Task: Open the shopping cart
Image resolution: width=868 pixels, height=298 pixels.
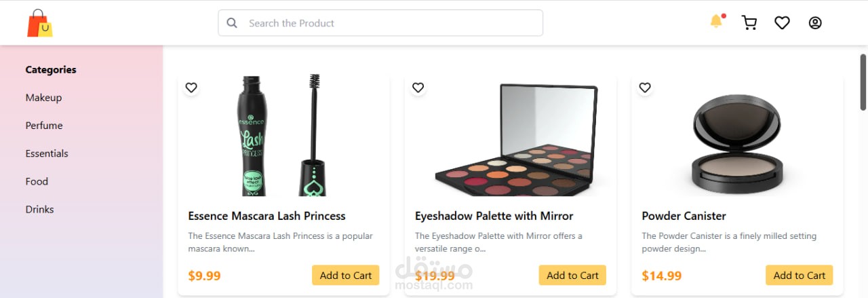Action: 749,23
